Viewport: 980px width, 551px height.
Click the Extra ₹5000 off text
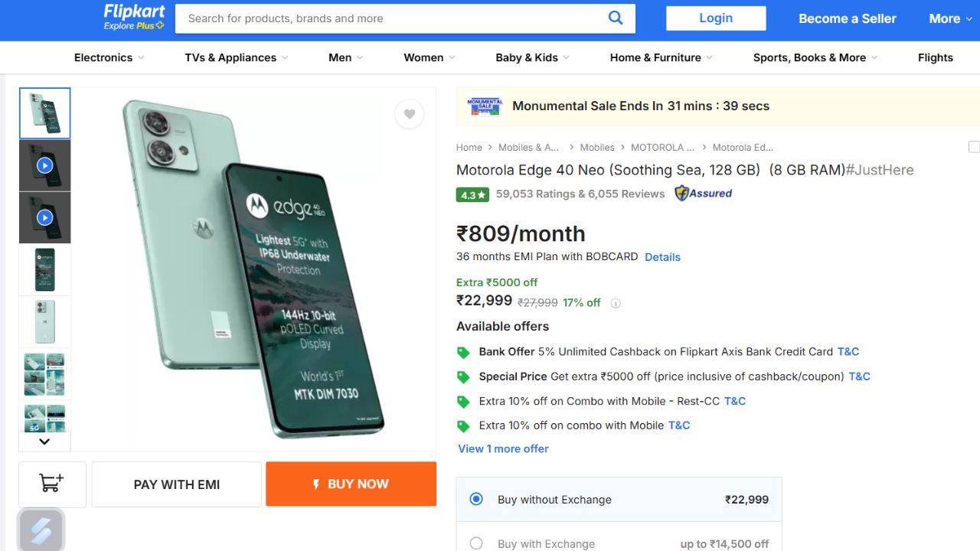click(497, 282)
